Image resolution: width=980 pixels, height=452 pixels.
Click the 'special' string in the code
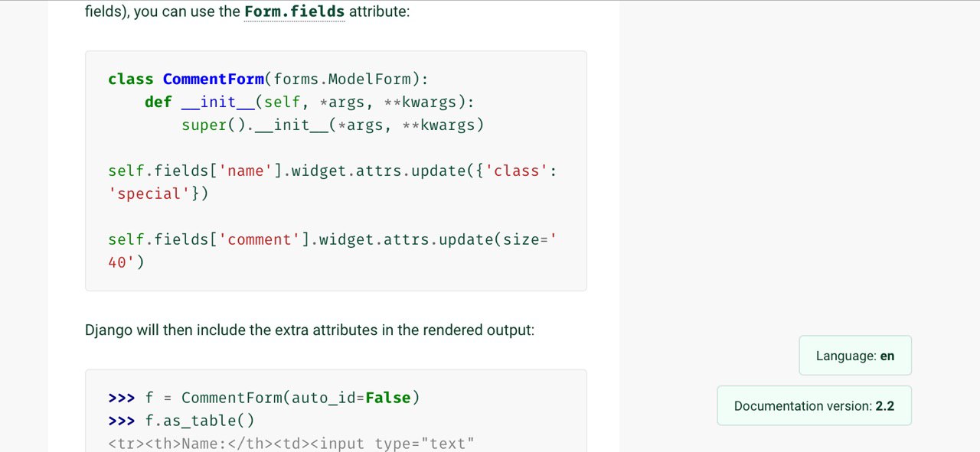(149, 194)
